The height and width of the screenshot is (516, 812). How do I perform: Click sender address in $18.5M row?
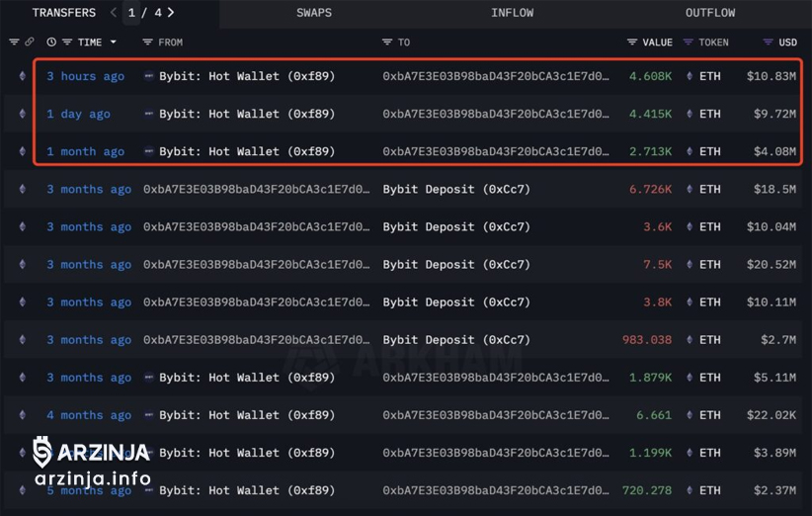[257, 190]
